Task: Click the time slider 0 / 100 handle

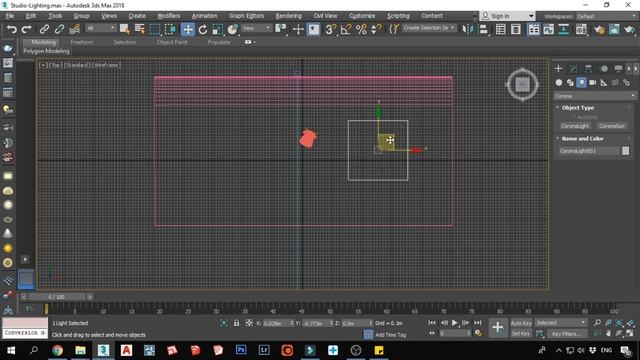Action: tap(56, 297)
